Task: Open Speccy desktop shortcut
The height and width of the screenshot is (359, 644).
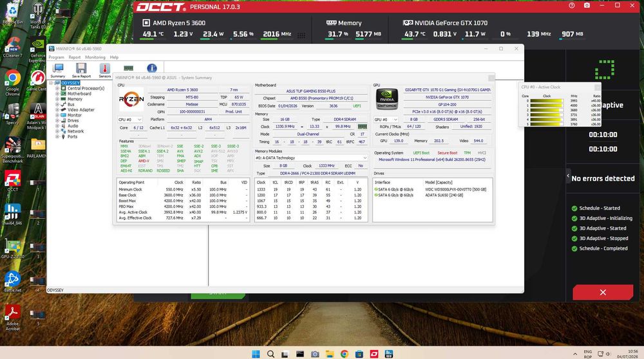Action: pos(13,114)
